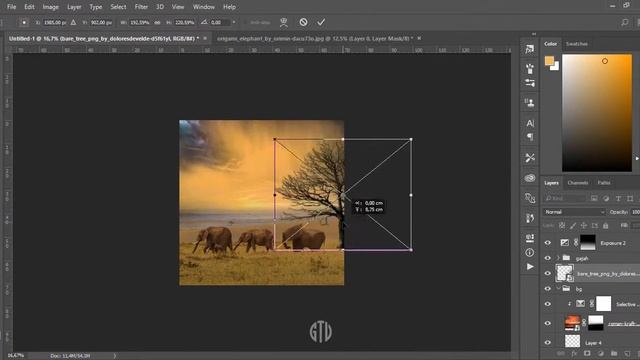Hide the Selective Color layer

548,304
